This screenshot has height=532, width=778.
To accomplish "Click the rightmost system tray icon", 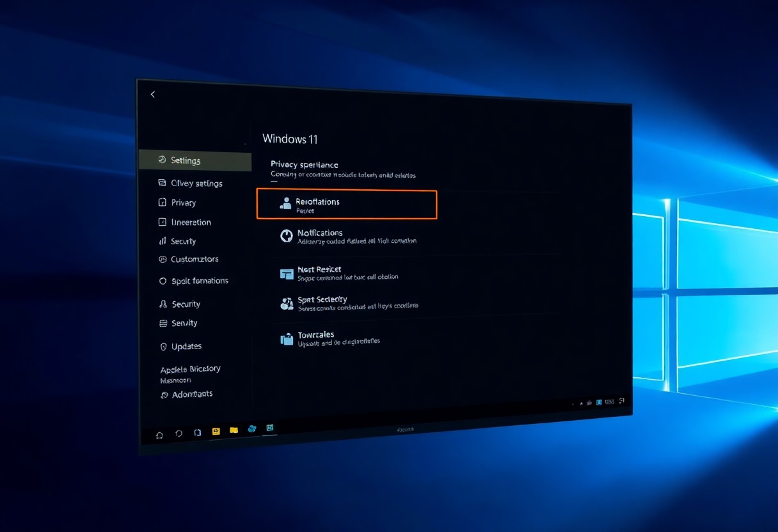I will coord(621,401).
